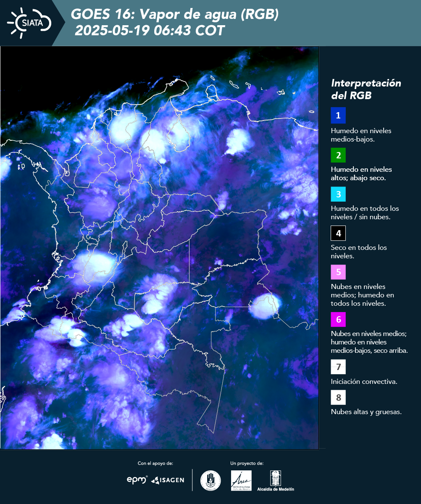421x504 pixels.
Task: Click 'Nubes altas y gruesas.' label
Action: pos(366,412)
